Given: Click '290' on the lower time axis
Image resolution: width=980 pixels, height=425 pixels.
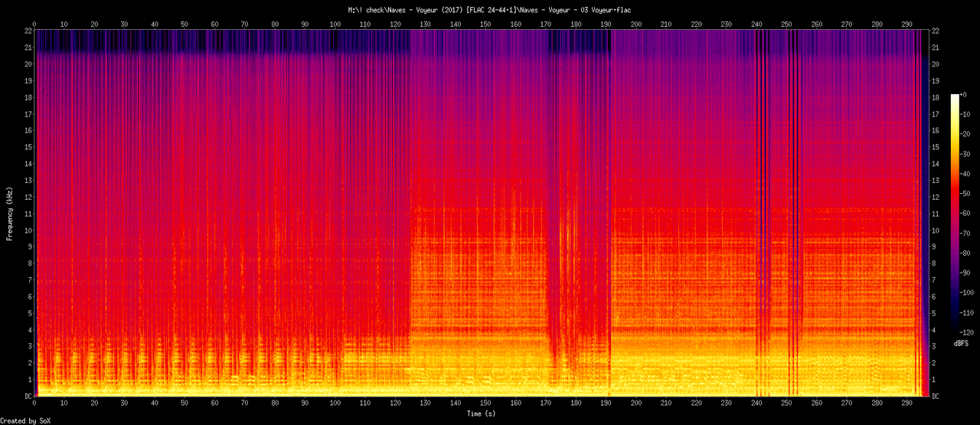Looking at the screenshot, I should coord(907,403).
